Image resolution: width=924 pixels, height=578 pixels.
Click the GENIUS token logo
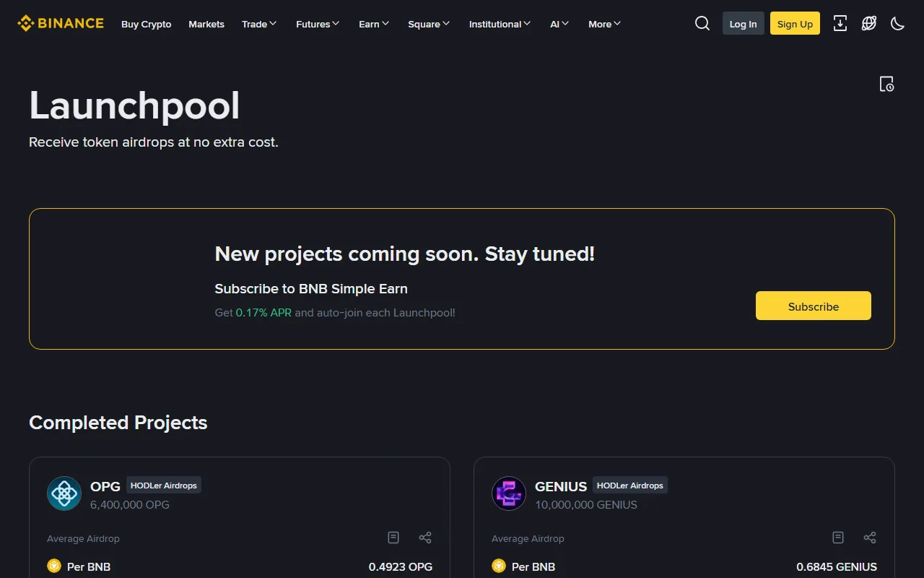(x=509, y=494)
